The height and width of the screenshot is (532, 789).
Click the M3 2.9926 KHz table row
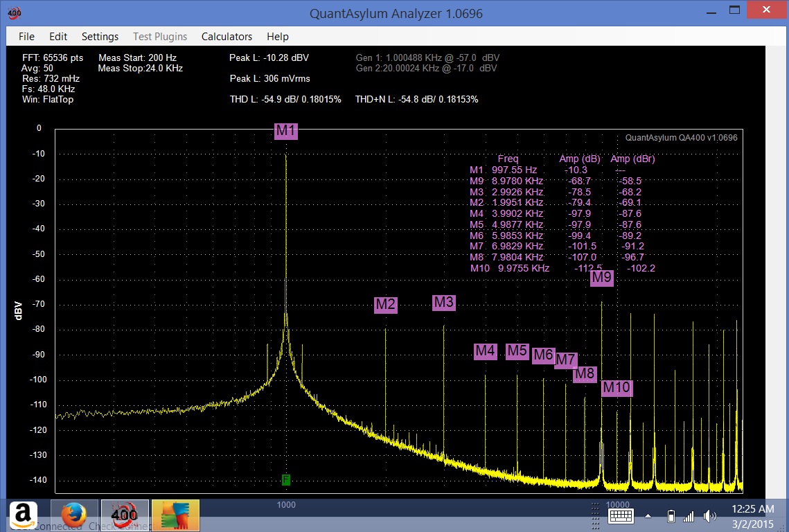[x=556, y=193]
